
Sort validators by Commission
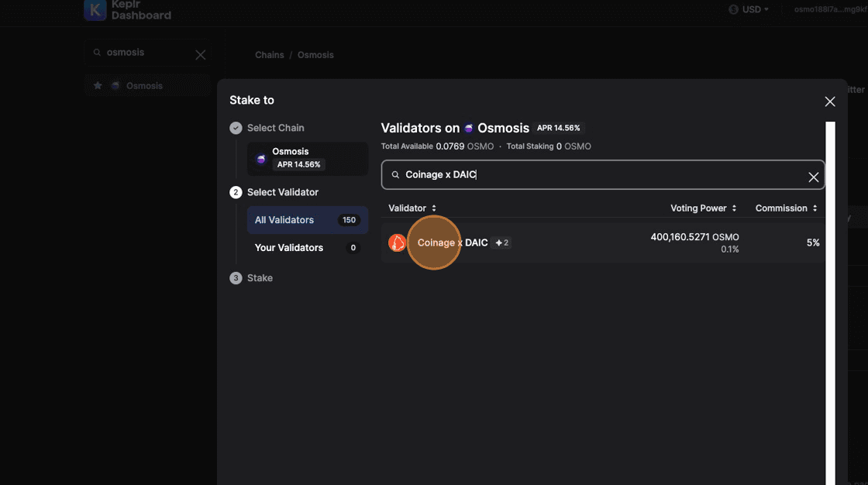[787, 208]
